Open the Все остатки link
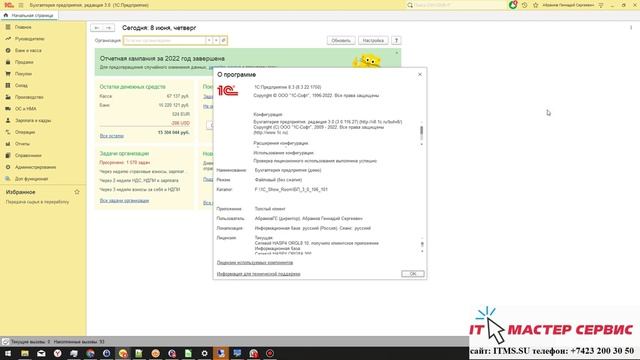The height and width of the screenshot is (360, 640). 111,136
